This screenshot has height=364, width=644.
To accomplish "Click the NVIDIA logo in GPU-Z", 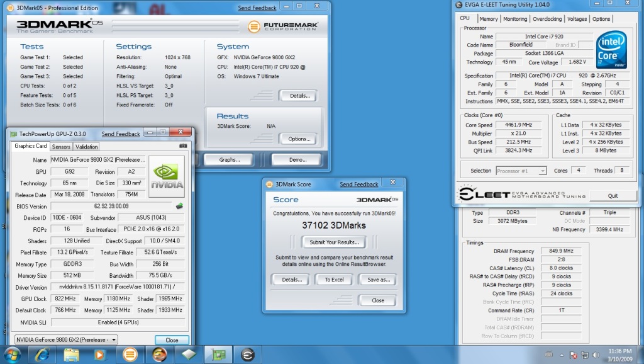I will 166,176.
